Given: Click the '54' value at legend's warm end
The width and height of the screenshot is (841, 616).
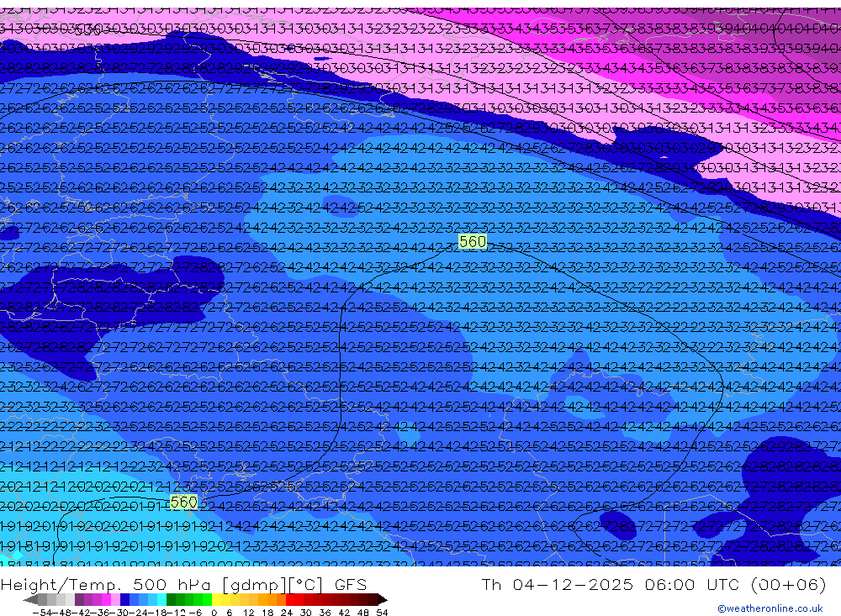Looking at the screenshot, I should pos(382,613).
